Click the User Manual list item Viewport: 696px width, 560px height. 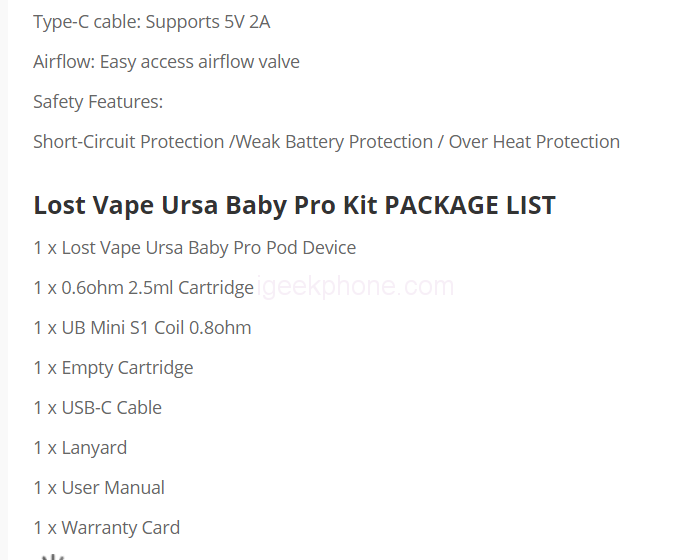(x=99, y=487)
